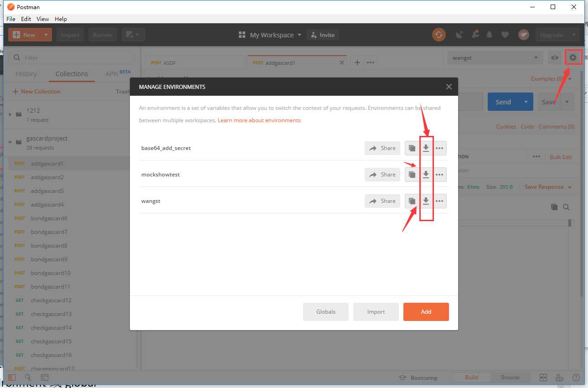This screenshot has height=388, width=588.
Task: Switch to Browse mode in status bar
Action: pyautogui.click(x=510, y=378)
